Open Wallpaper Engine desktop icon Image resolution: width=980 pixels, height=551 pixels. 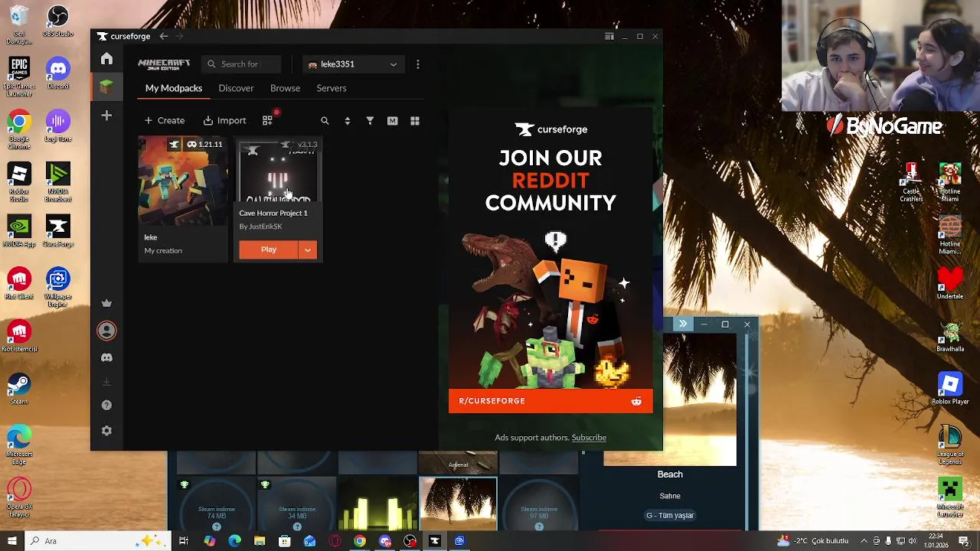[58, 287]
